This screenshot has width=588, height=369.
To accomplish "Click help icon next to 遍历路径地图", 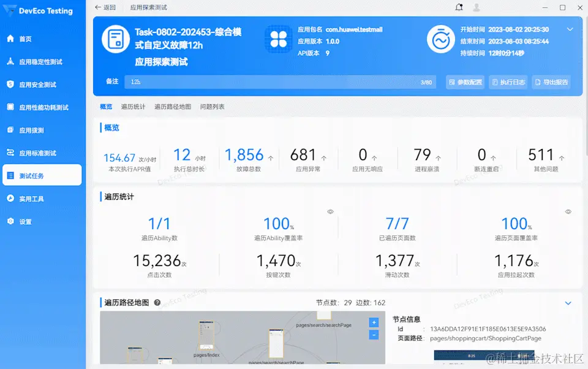I will point(157,303).
